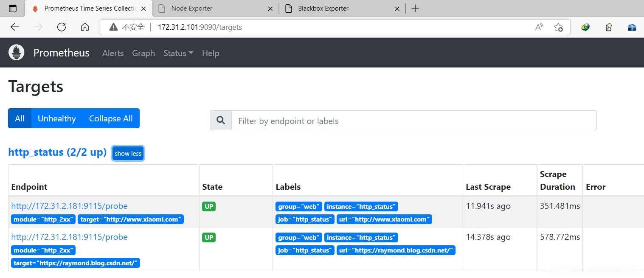
Task: Click the Prometheus flame logo icon
Action: coord(17,53)
